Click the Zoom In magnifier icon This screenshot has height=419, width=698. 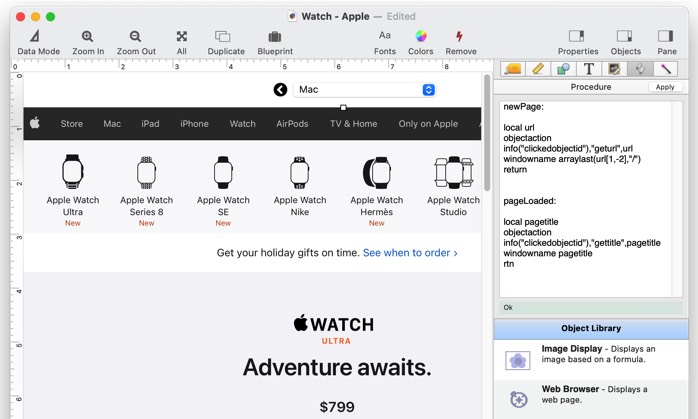[x=87, y=36]
